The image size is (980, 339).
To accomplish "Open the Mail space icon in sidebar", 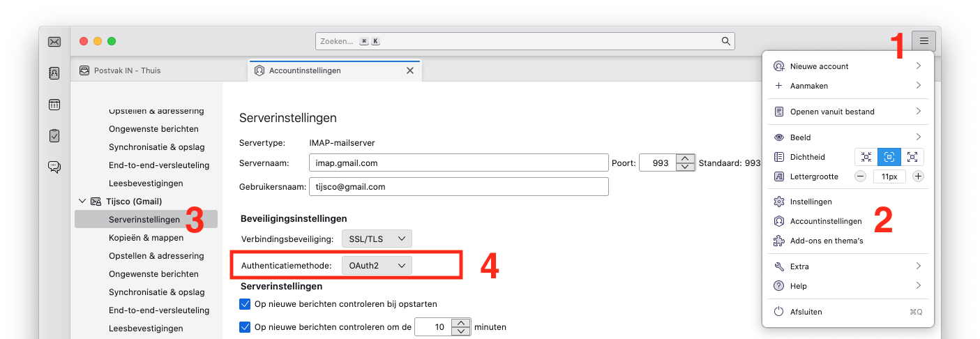I will tap(54, 42).
